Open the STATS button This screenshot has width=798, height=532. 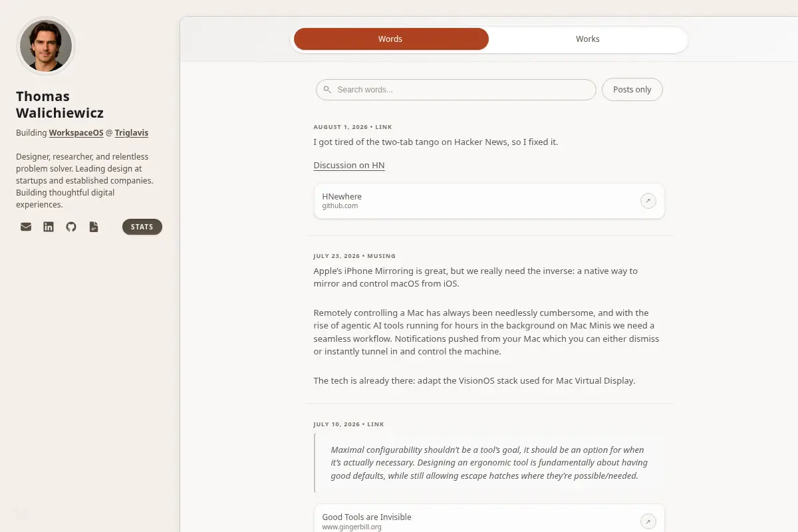[142, 227]
